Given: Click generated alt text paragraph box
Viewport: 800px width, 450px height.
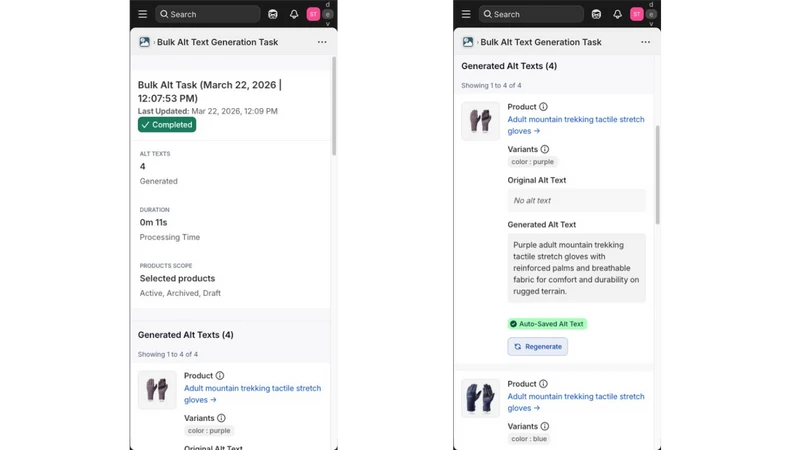Looking at the screenshot, I should tap(577, 268).
